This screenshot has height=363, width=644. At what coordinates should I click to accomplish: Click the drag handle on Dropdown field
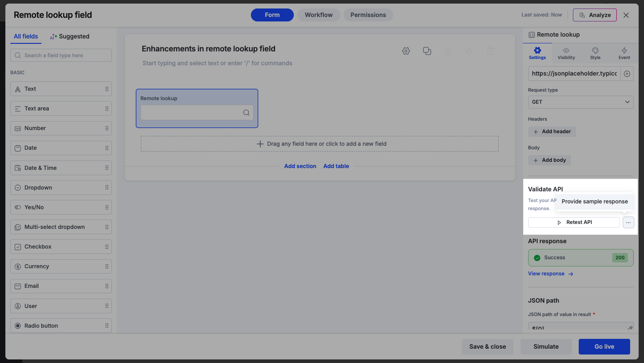click(x=107, y=188)
